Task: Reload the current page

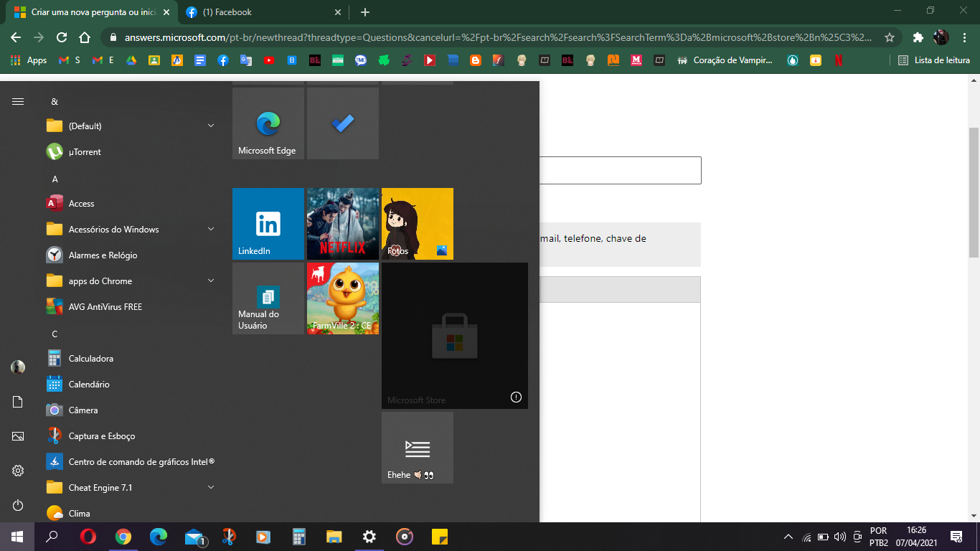Action: click(x=62, y=37)
